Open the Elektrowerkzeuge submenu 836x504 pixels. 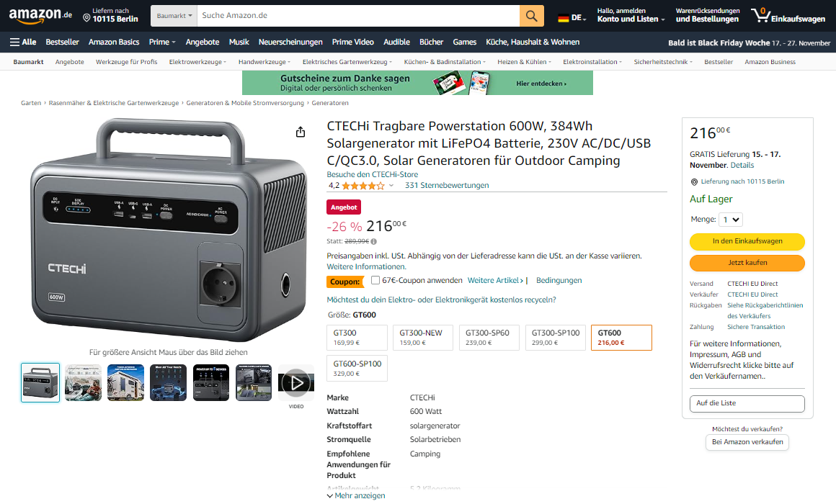197,62
